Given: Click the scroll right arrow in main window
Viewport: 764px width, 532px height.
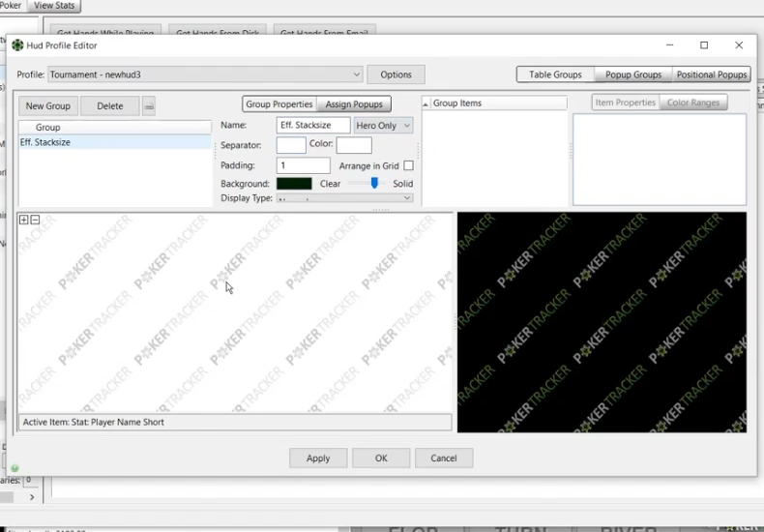Looking at the screenshot, I should click(32, 497).
